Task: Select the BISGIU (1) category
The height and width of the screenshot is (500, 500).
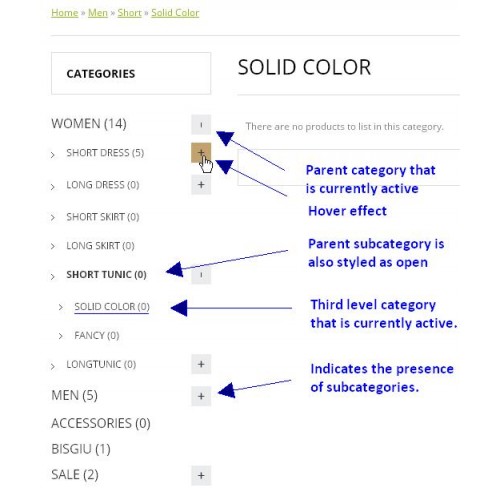Action: (81, 449)
